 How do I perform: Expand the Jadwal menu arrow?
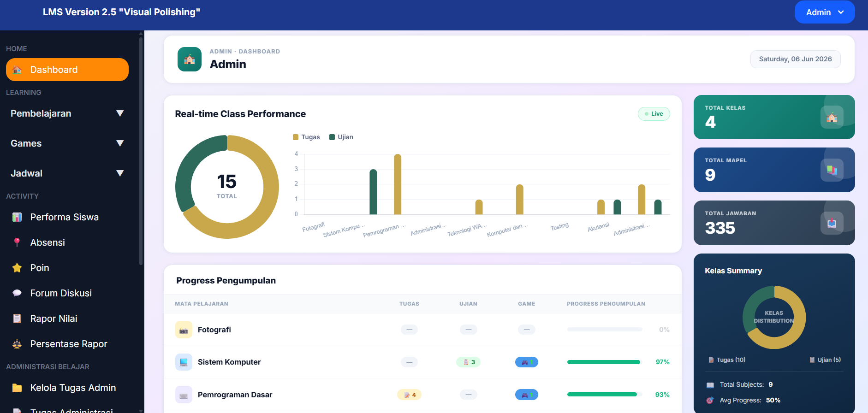click(x=120, y=173)
